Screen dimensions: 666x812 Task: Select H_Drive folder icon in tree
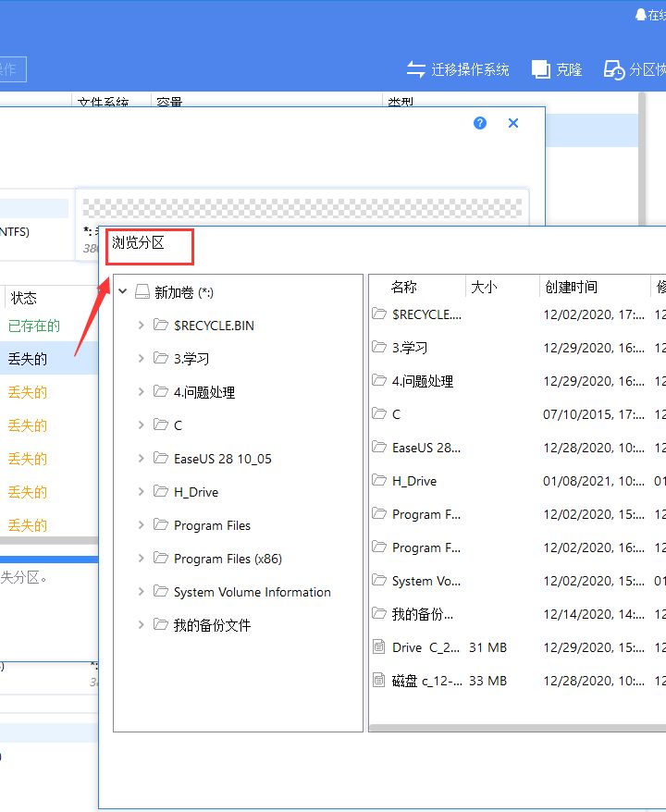161,491
